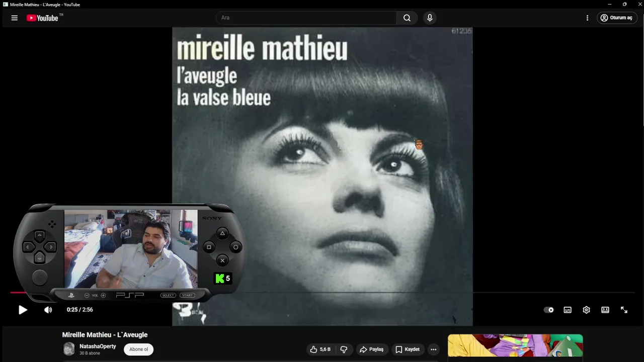644x362 pixels.
Task: Open the three-dot settings menu in header
Action: 587,18
